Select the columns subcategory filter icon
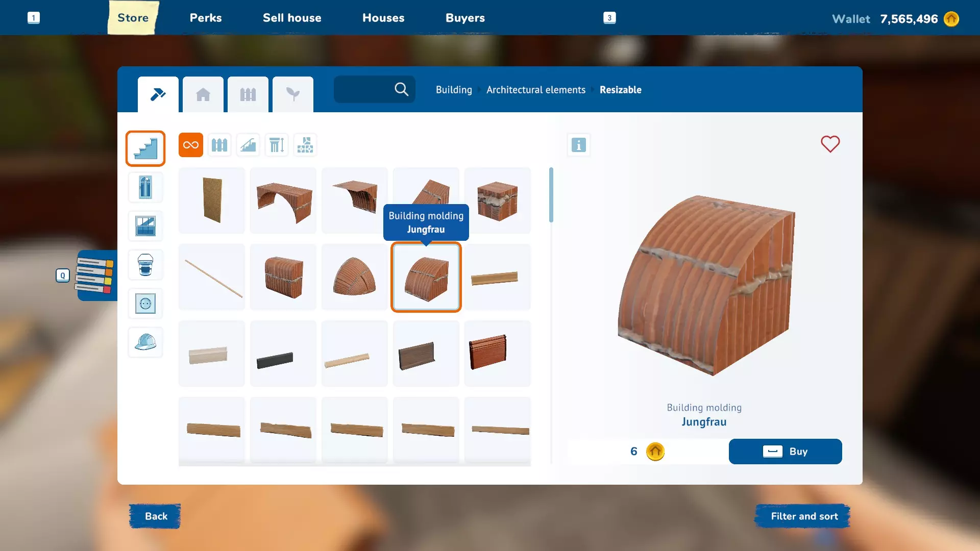 (x=277, y=145)
